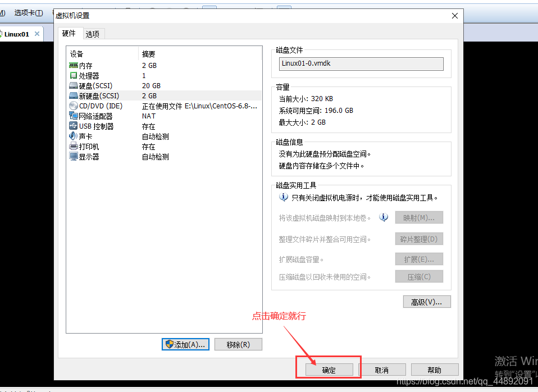Click the 摘要 column header
This screenshot has height=392, width=538.
point(200,54)
